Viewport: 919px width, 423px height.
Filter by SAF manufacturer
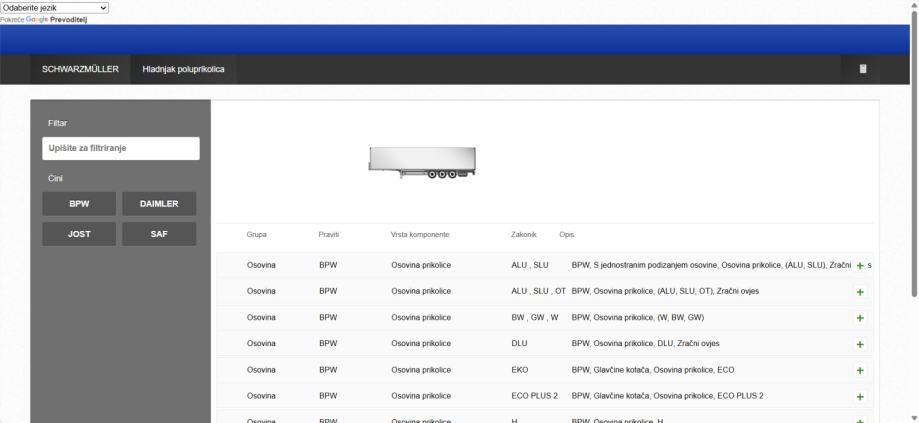pos(159,234)
